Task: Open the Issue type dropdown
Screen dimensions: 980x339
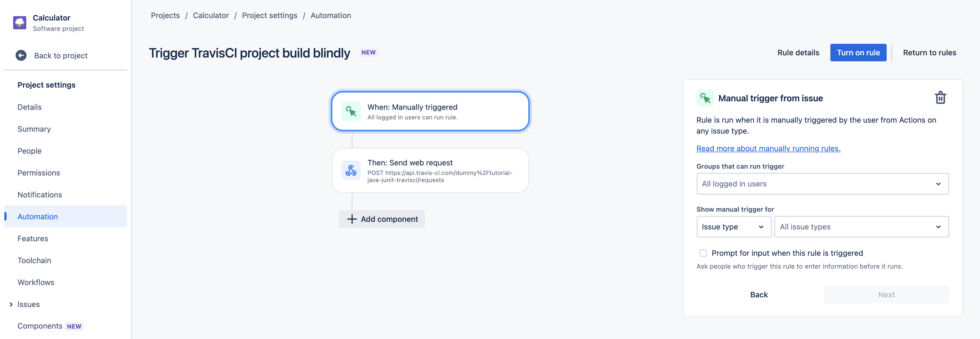Action: coord(733,227)
